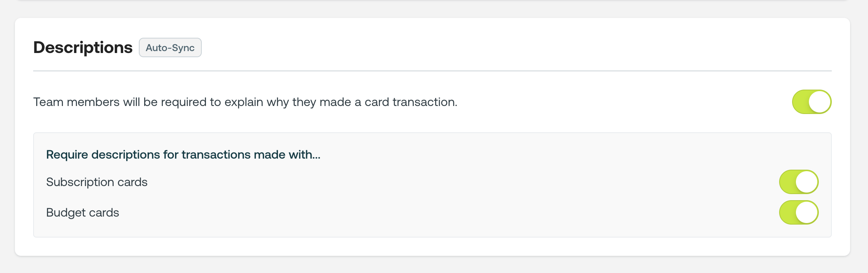Click the white knob of the Budget cards switch
Image resolution: width=868 pixels, height=273 pixels.
coord(807,212)
